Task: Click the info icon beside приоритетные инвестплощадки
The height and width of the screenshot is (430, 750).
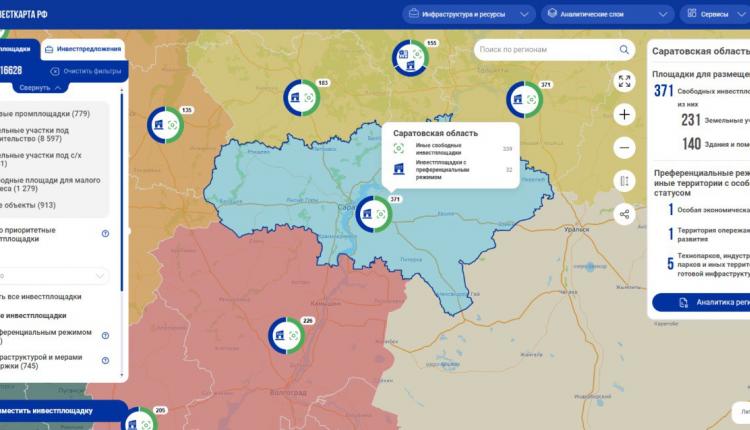Action: [105, 233]
